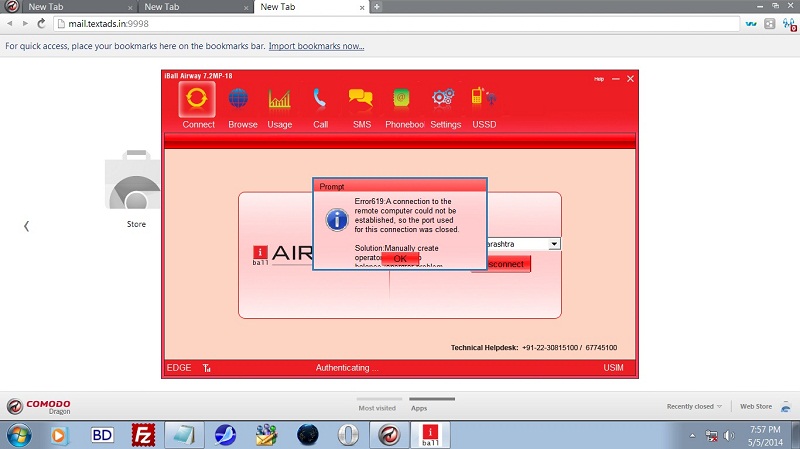800x449 pixels.
Task: Expand the Maharashtra operator dropdown
Action: pos(555,243)
